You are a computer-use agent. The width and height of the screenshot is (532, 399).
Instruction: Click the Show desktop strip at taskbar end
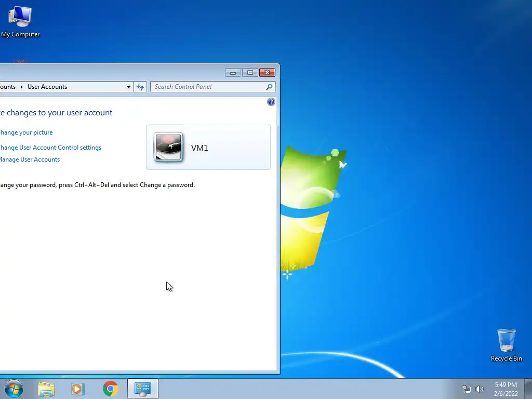(528, 389)
